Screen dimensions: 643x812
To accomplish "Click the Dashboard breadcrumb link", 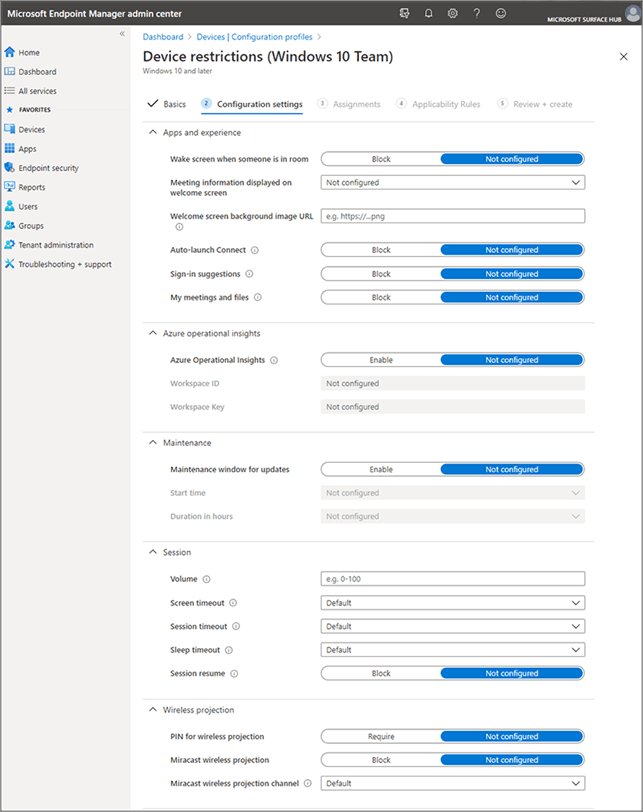I will (163, 36).
